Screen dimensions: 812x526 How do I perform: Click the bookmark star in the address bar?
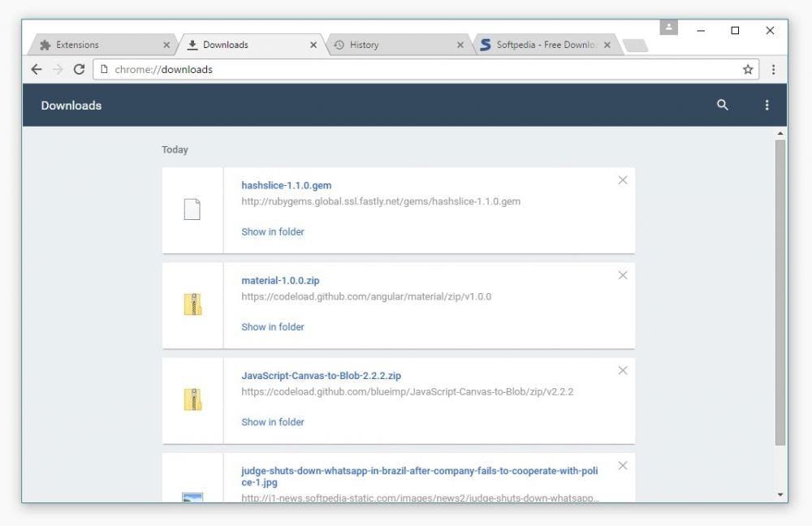(747, 70)
